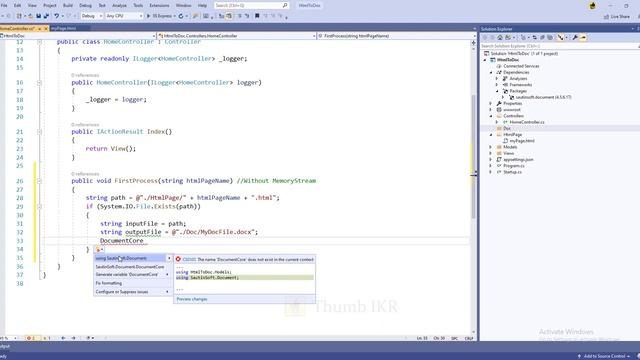Expand the Models folder
The image size is (640, 360).
(491, 147)
